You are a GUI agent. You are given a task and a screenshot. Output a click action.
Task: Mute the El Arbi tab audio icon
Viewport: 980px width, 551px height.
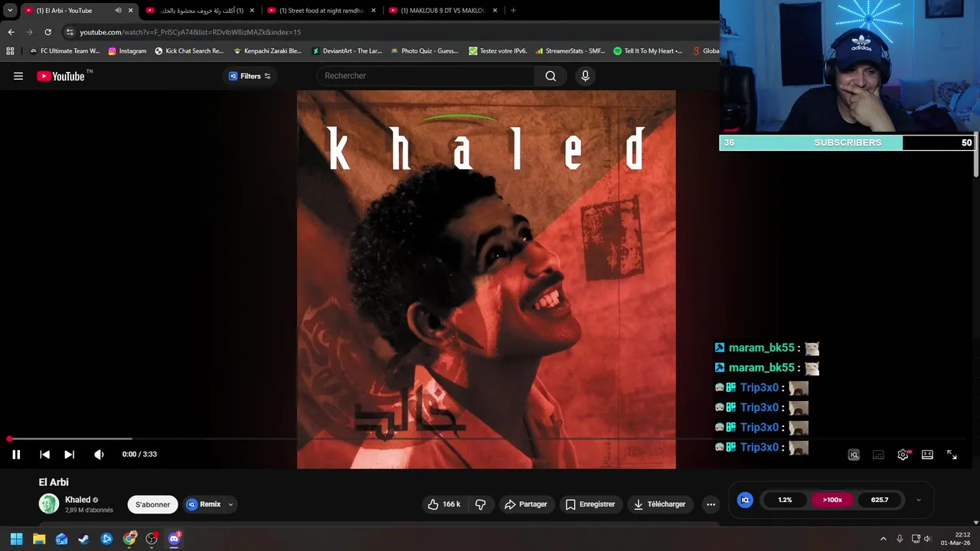click(118, 11)
